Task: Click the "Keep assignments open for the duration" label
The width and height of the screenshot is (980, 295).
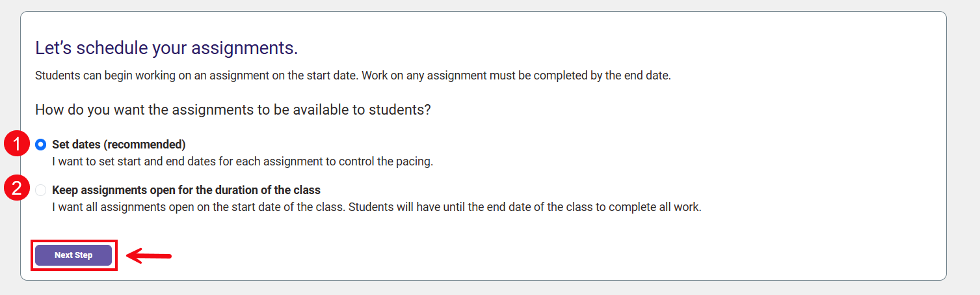Action: 186,190
